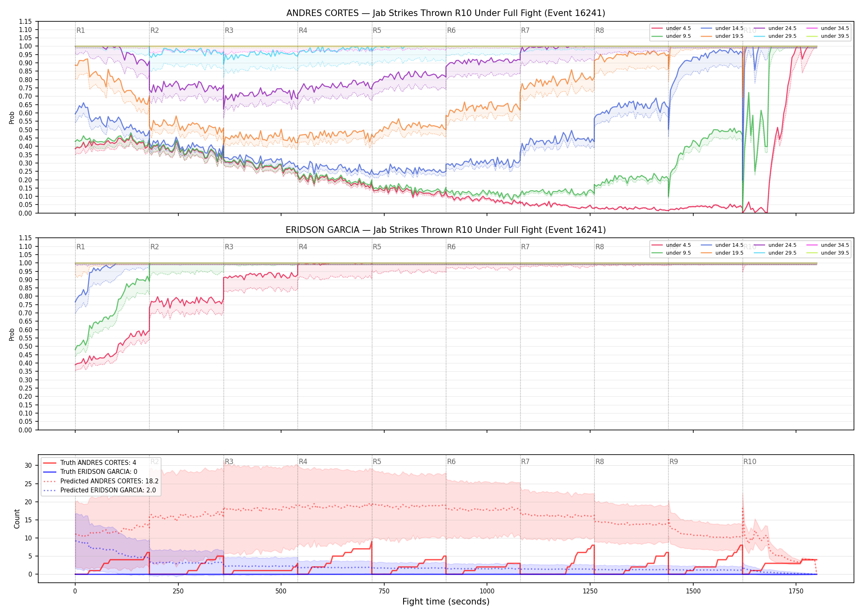Click the 'Prob' label of the Eridson Garcia chart

click(12, 334)
